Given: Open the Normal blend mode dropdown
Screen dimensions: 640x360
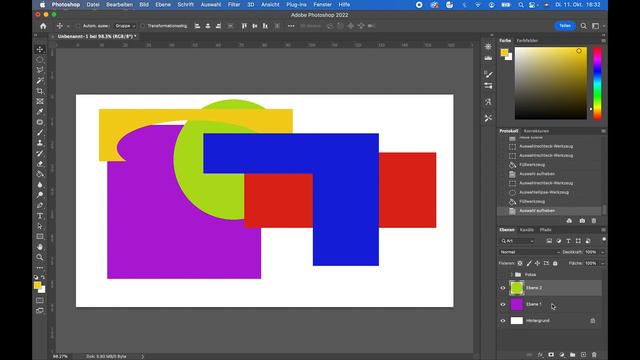Looking at the screenshot, I should coord(529,252).
